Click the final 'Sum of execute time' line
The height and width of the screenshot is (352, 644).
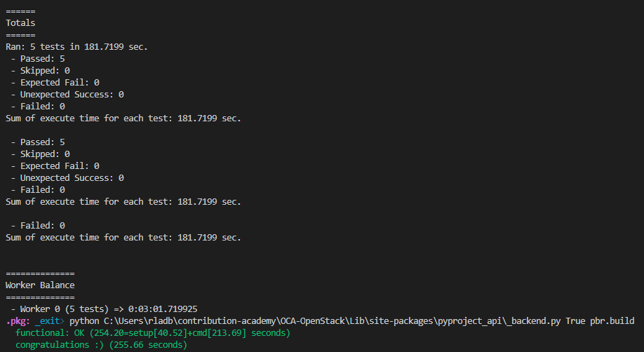[x=123, y=238]
